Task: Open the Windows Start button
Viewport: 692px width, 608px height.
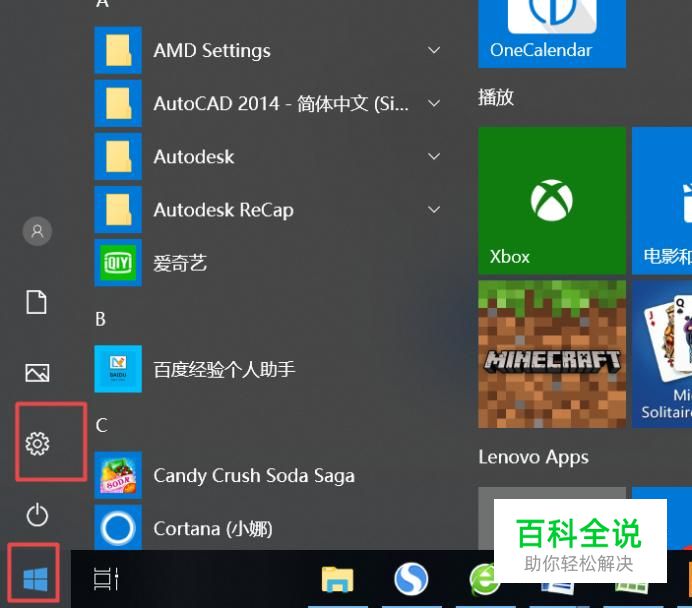Action: point(35,578)
